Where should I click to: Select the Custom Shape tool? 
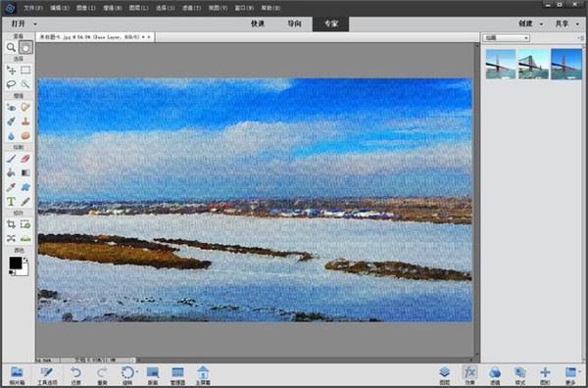tap(25, 187)
